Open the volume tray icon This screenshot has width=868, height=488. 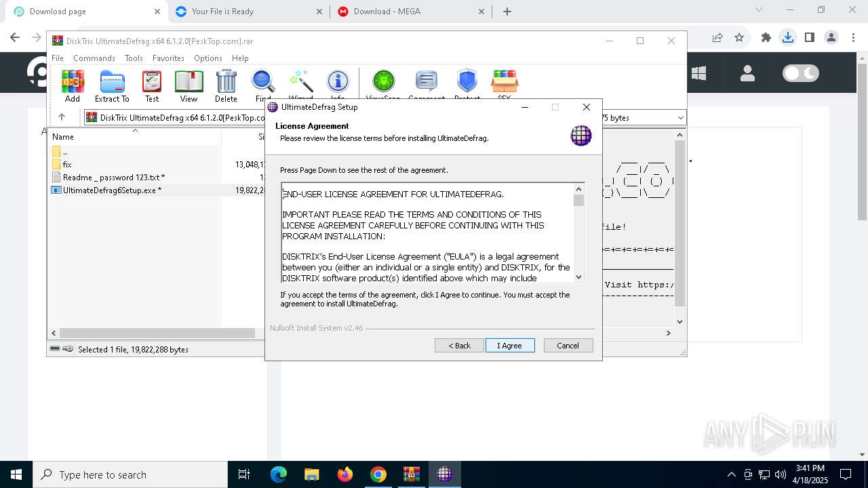(x=781, y=474)
